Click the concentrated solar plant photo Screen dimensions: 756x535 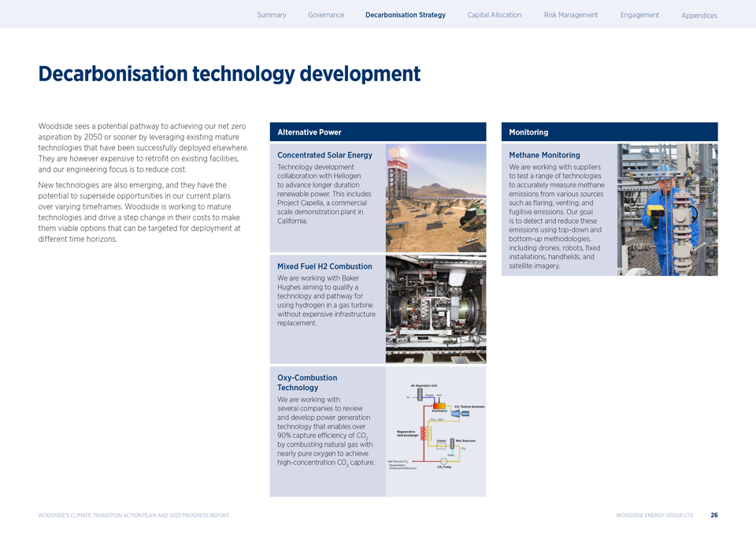(x=435, y=197)
